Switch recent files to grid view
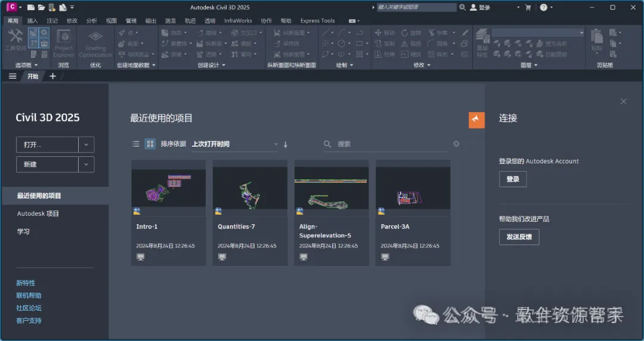The width and height of the screenshot is (644, 341). 150,144
